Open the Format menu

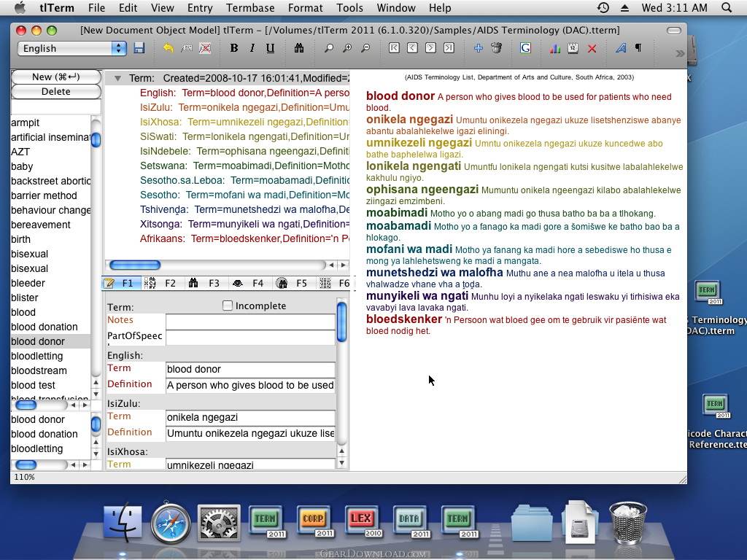[x=306, y=7]
